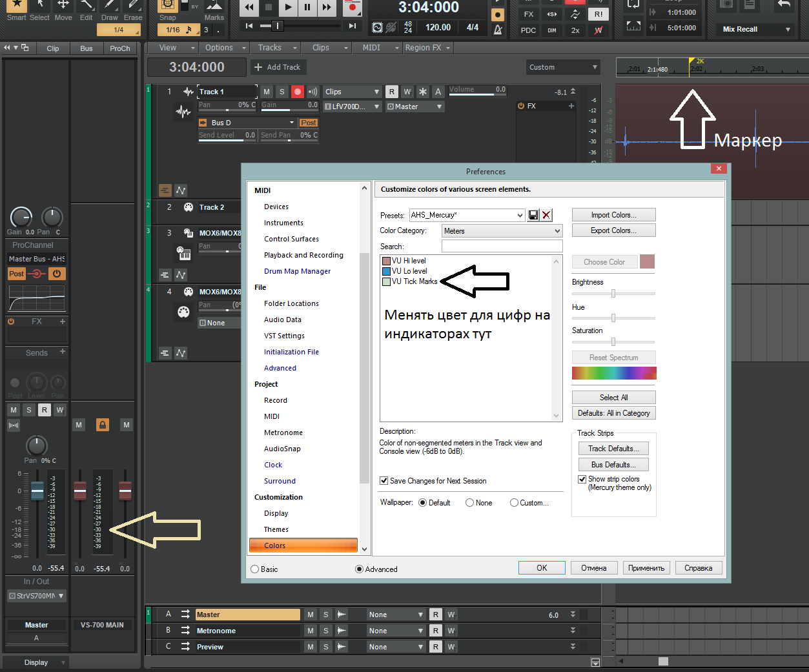
Task: Switch to the Bus inspector tab
Action: tap(87, 48)
